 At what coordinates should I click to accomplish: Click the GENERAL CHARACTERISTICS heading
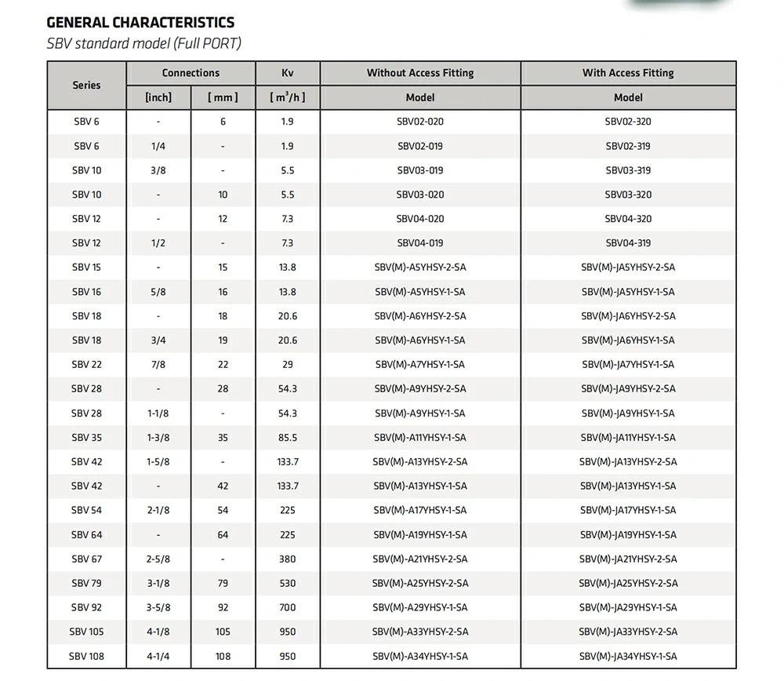[x=140, y=23]
